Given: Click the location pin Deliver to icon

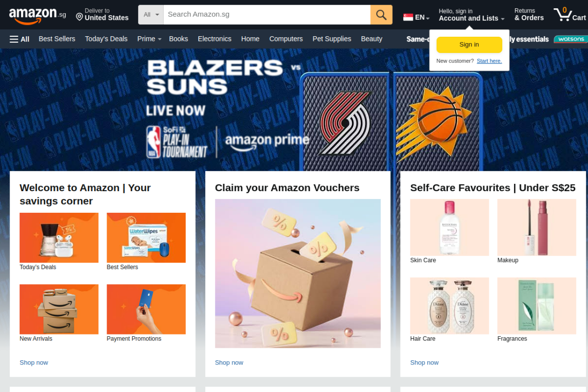Looking at the screenshot, I should pos(79,17).
